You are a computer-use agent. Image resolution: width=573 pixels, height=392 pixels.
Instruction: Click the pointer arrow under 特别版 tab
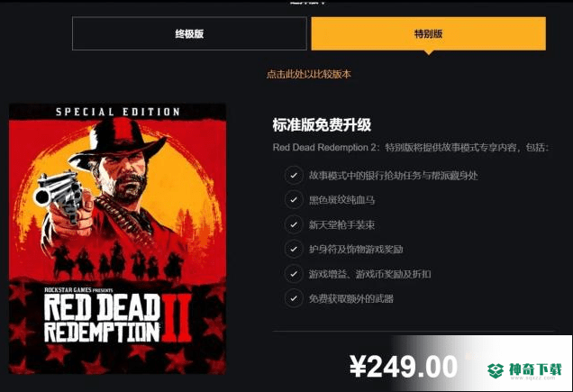pyautogui.click(x=429, y=52)
